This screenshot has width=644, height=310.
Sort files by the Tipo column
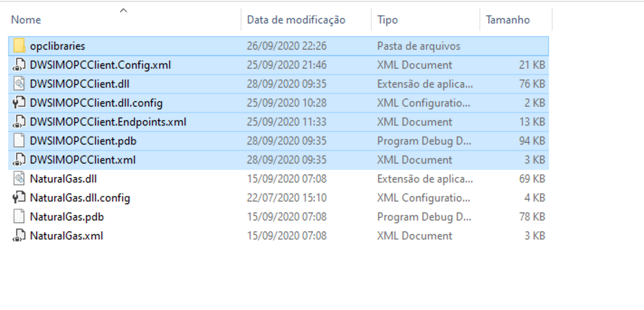(x=388, y=20)
